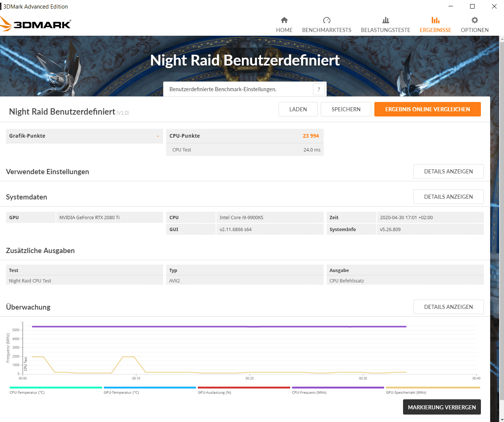Click the scrollbar down arrow
The width and height of the screenshot is (504, 422).
(x=502, y=419)
